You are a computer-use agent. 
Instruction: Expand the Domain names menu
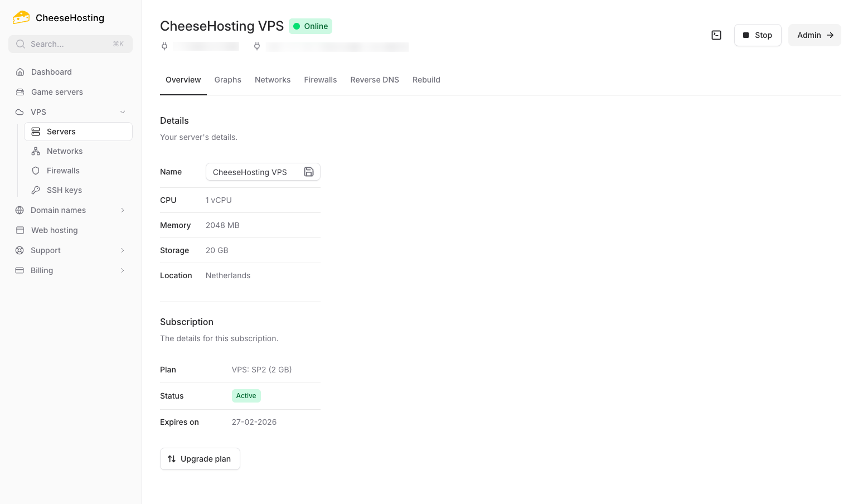123,210
